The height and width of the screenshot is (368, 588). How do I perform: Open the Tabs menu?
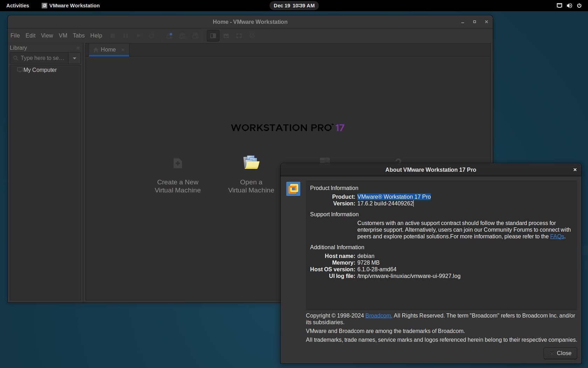79,35
